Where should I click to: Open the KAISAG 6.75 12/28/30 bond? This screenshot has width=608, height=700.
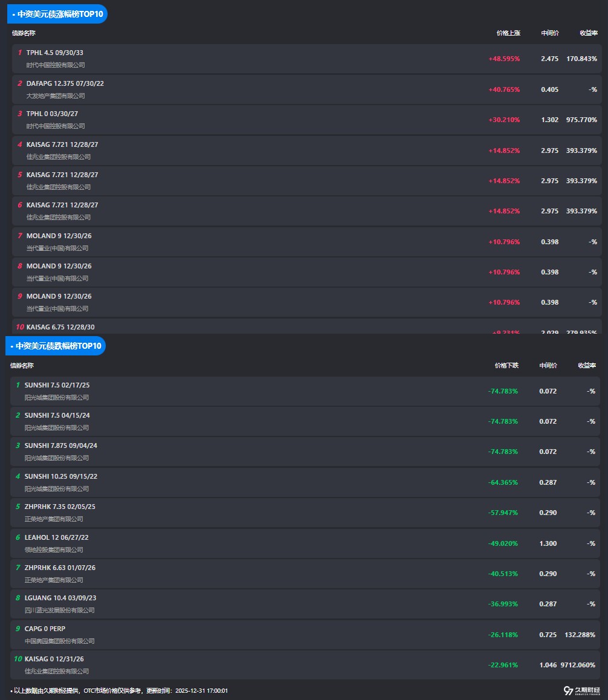pyautogui.click(x=60, y=327)
